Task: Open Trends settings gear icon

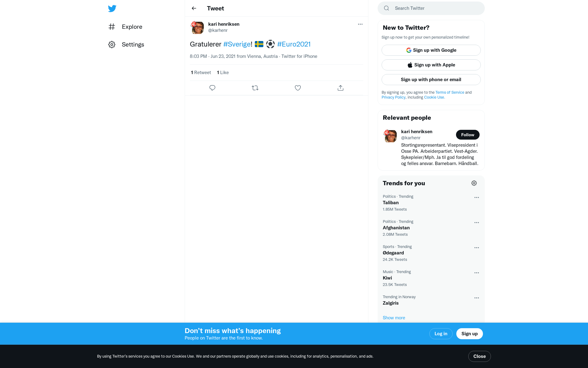Action: pyautogui.click(x=474, y=183)
